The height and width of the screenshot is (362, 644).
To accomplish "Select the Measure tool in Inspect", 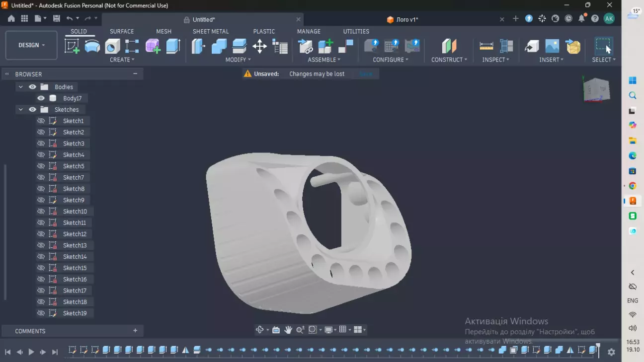I will point(486,46).
